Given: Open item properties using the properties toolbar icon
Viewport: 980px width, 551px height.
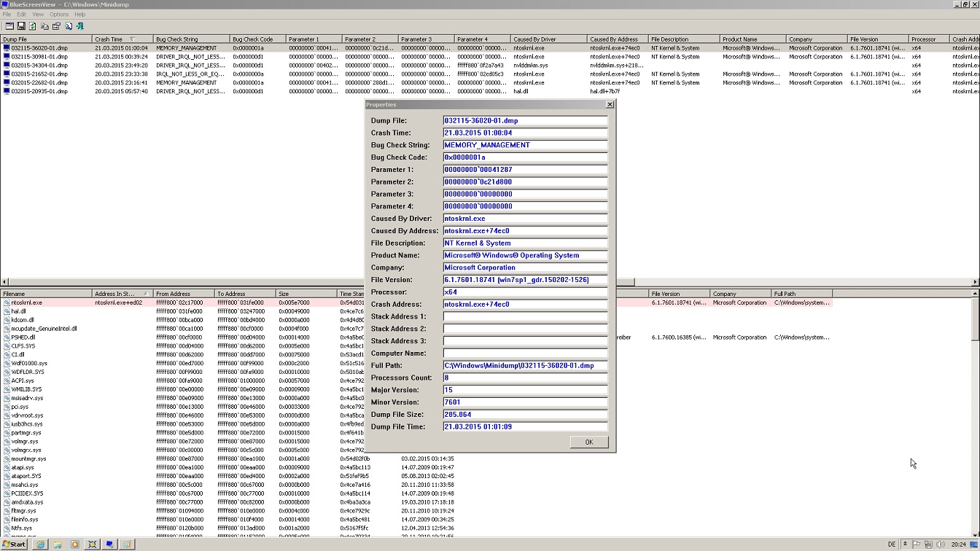Looking at the screenshot, I should pos(56,26).
